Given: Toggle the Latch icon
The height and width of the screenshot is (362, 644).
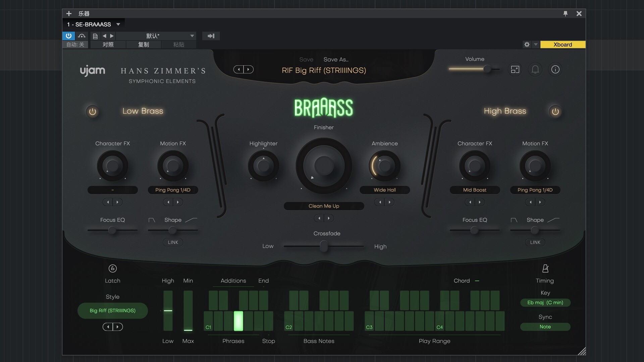Looking at the screenshot, I should (x=113, y=268).
